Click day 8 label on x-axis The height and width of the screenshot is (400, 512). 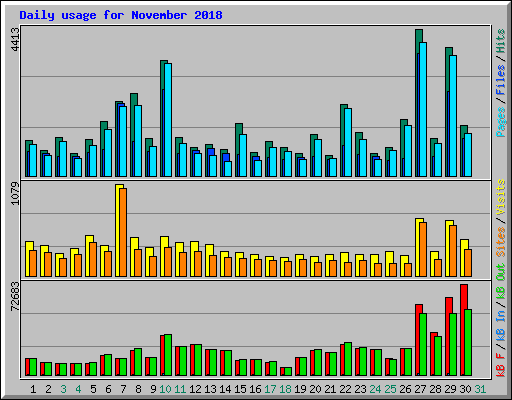click(138, 389)
